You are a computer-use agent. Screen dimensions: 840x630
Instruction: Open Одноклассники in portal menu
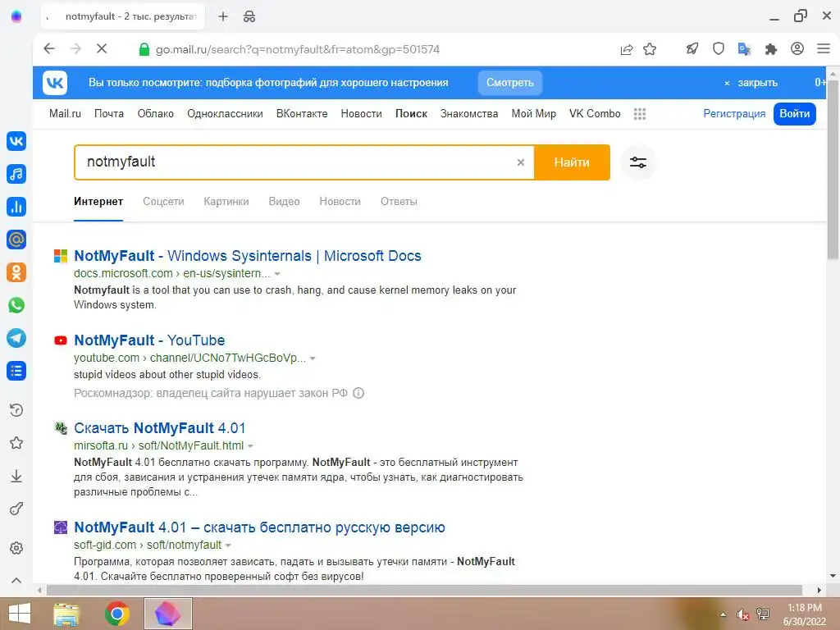pyautogui.click(x=225, y=113)
